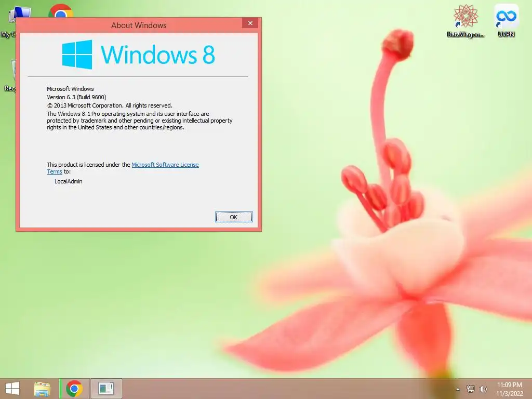The width and height of the screenshot is (532, 399).
Task: Open the network status tray icon
Action: 471,389
